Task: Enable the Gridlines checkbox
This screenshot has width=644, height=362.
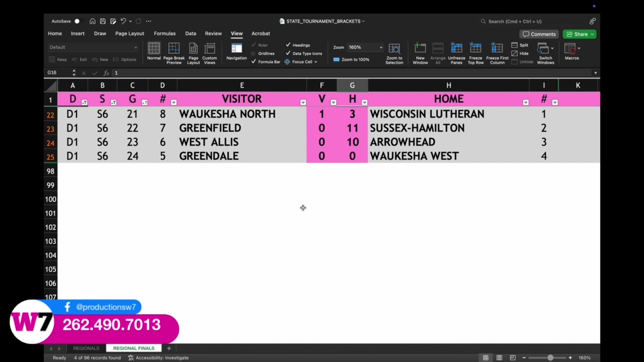Action: point(254,53)
